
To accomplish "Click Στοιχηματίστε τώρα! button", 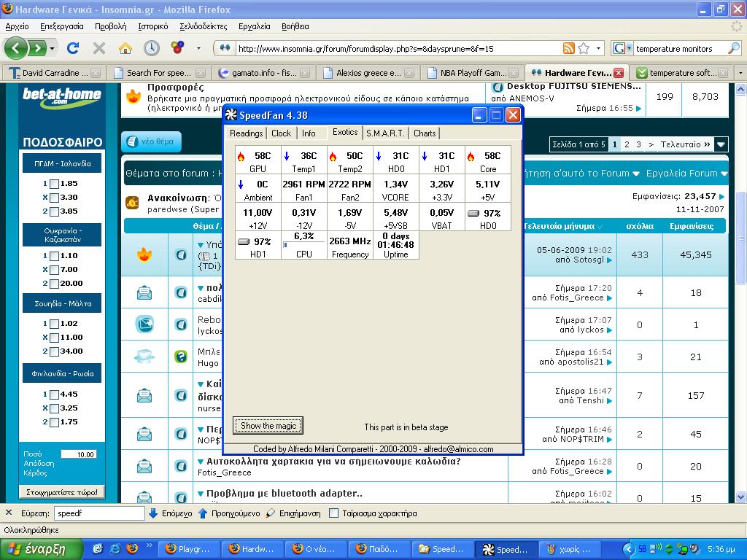I will point(62,492).
